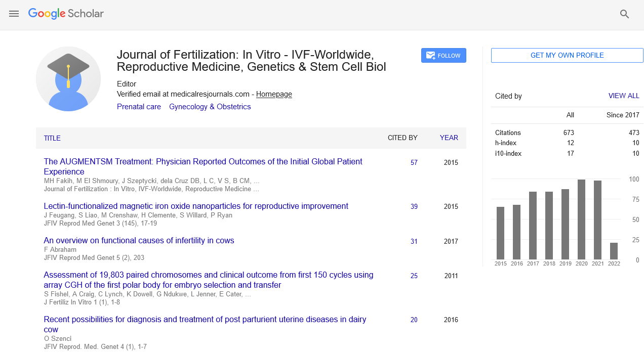Viewport: 644px width, 354px height.
Task: Open search with magnifier icon
Action: 624,14
